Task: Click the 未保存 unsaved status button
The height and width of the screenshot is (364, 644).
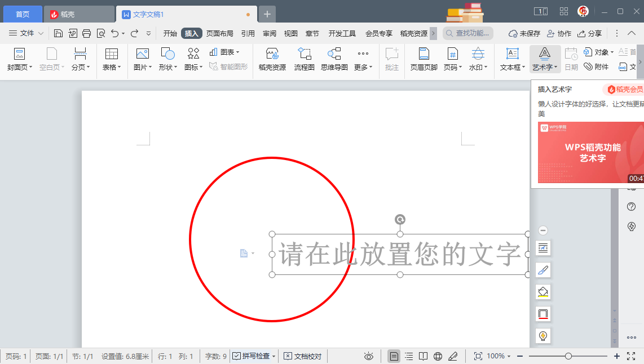Action: (x=524, y=34)
